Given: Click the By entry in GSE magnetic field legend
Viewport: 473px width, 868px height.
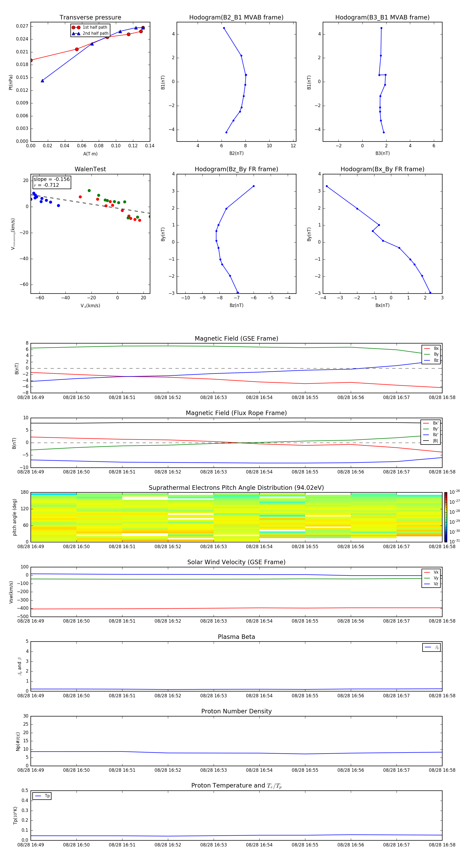Looking at the screenshot, I should (x=431, y=354).
